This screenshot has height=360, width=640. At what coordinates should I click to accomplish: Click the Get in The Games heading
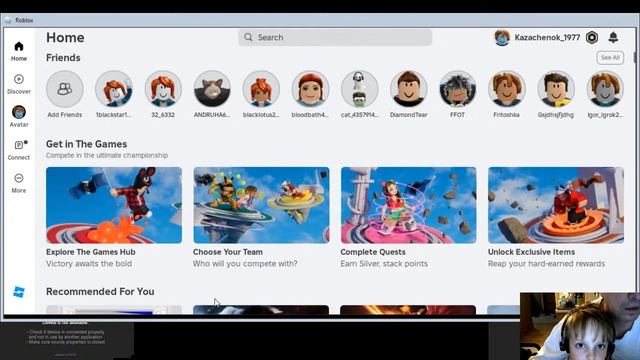click(x=87, y=144)
